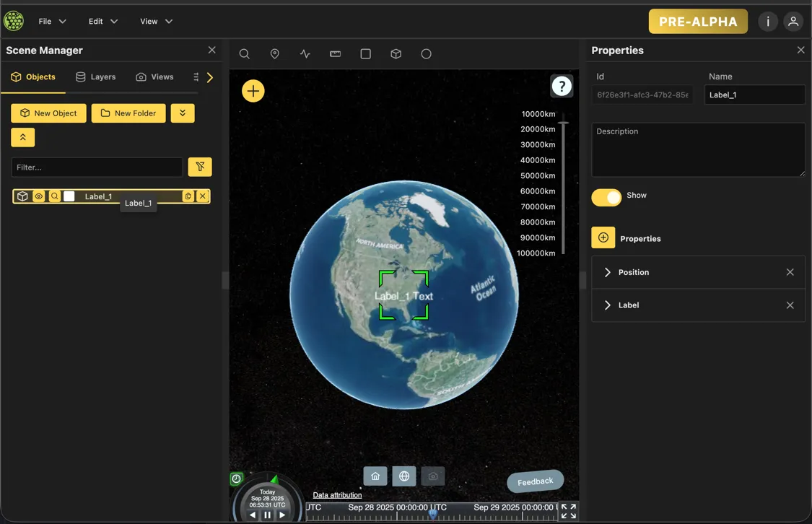Screen dimensions: 812x524
Task: Click the Description text field
Action: [x=698, y=150]
